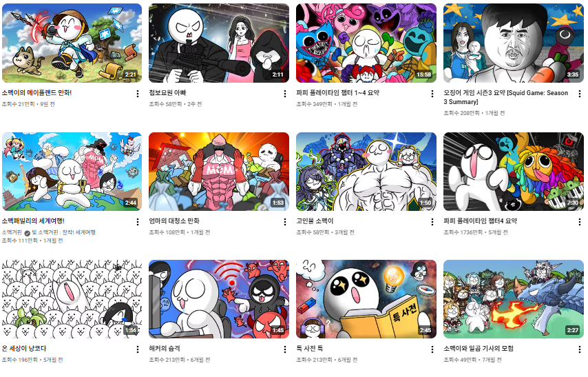Open three-dot menu for 온 세상이 냥코다
The image size is (588, 377).
pyautogui.click(x=138, y=349)
